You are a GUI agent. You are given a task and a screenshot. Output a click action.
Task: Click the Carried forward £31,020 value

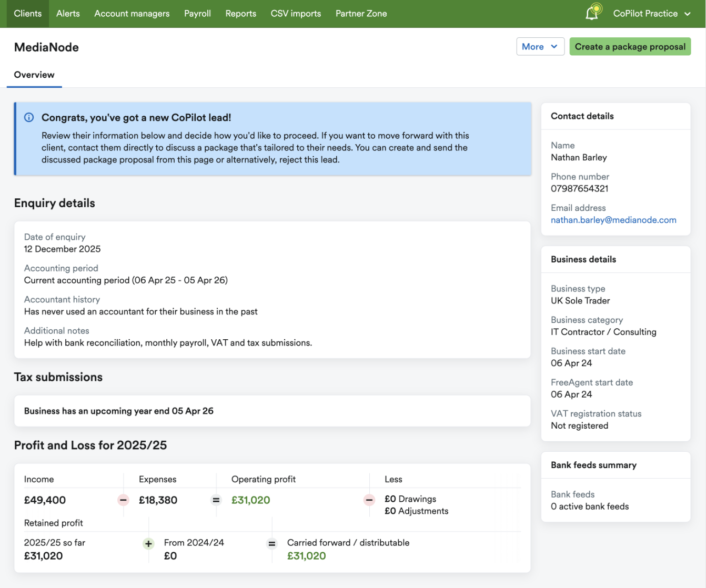pos(306,556)
